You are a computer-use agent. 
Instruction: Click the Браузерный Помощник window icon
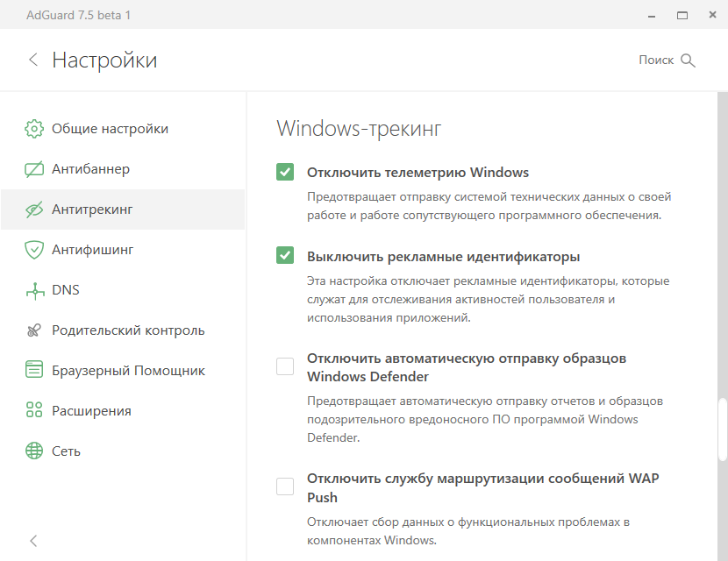point(34,369)
